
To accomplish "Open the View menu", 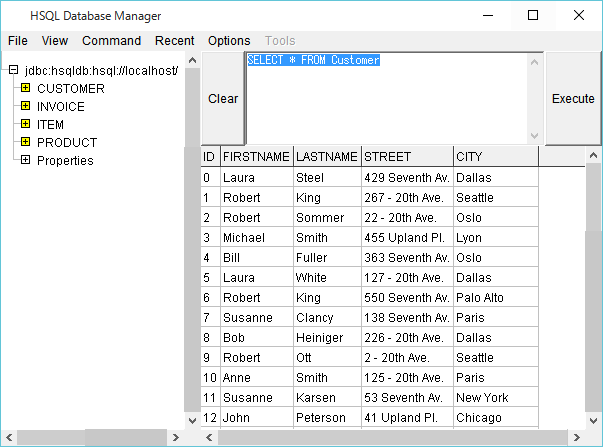I will [55, 41].
